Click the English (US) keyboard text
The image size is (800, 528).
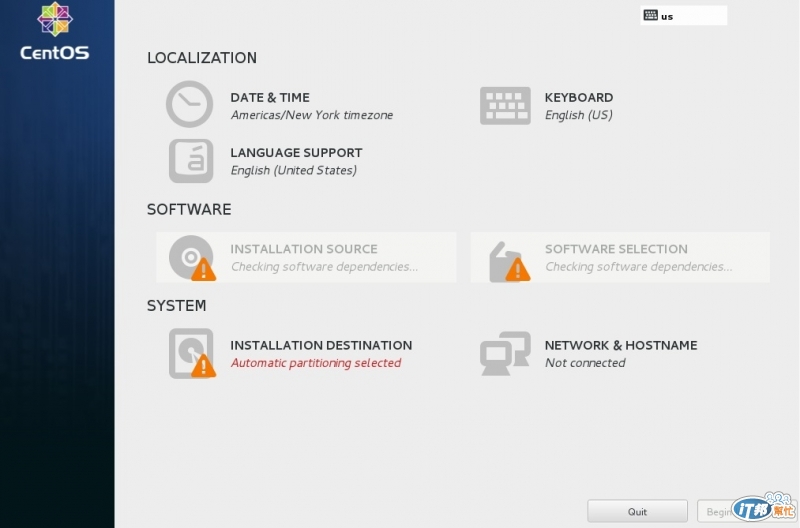[x=579, y=115]
